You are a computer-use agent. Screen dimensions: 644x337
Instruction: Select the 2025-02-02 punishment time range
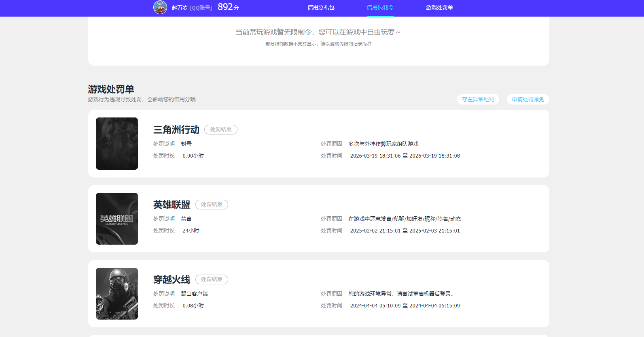405,230
